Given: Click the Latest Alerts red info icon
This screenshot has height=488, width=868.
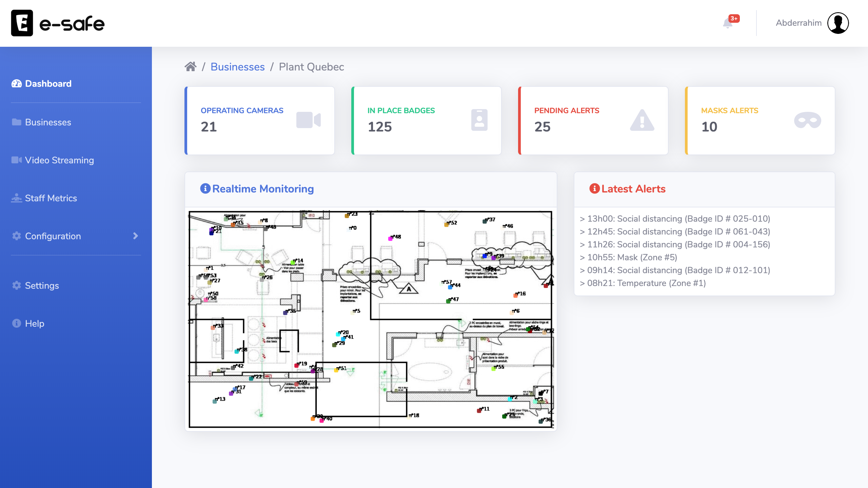Looking at the screenshot, I should (x=594, y=188).
